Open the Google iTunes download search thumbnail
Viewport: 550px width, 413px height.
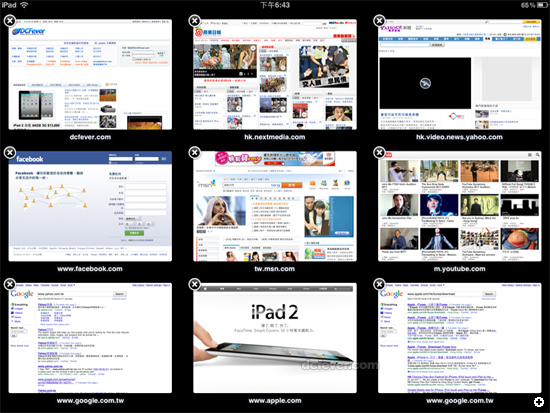click(460, 338)
